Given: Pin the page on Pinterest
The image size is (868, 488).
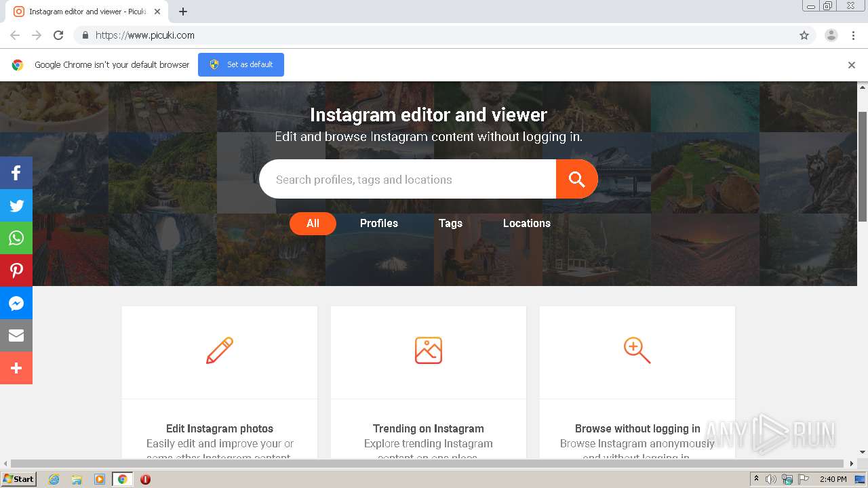Looking at the screenshot, I should [16, 270].
